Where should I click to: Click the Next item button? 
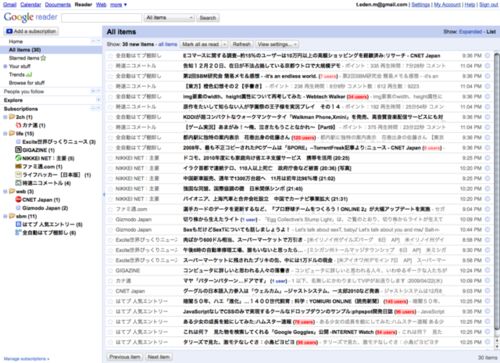click(x=159, y=357)
